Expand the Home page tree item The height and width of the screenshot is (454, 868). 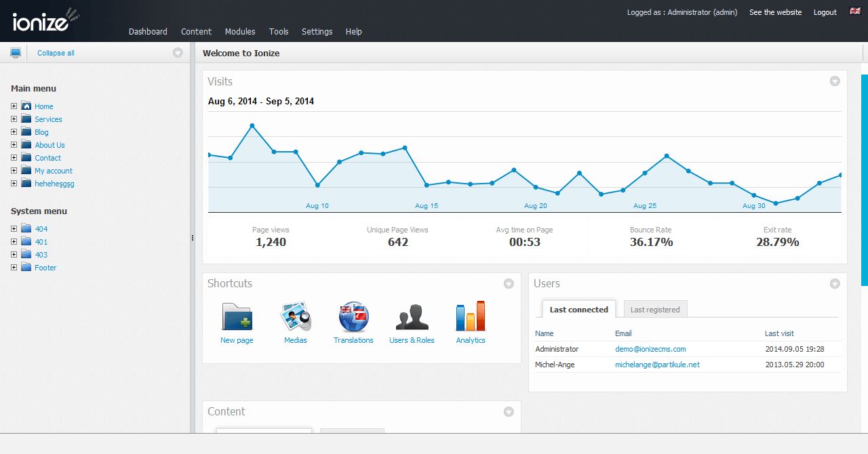14,106
